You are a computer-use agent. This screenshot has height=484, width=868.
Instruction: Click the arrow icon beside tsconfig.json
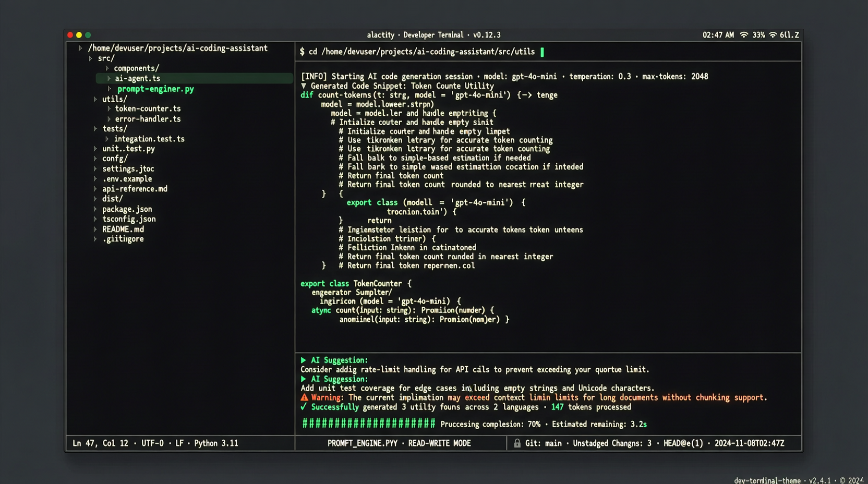click(95, 219)
